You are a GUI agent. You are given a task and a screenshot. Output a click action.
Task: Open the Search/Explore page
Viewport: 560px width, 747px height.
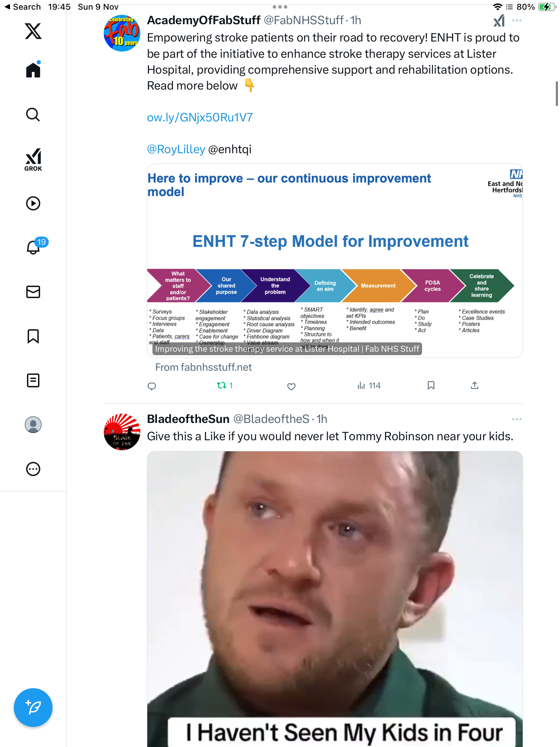click(x=33, y=114)
